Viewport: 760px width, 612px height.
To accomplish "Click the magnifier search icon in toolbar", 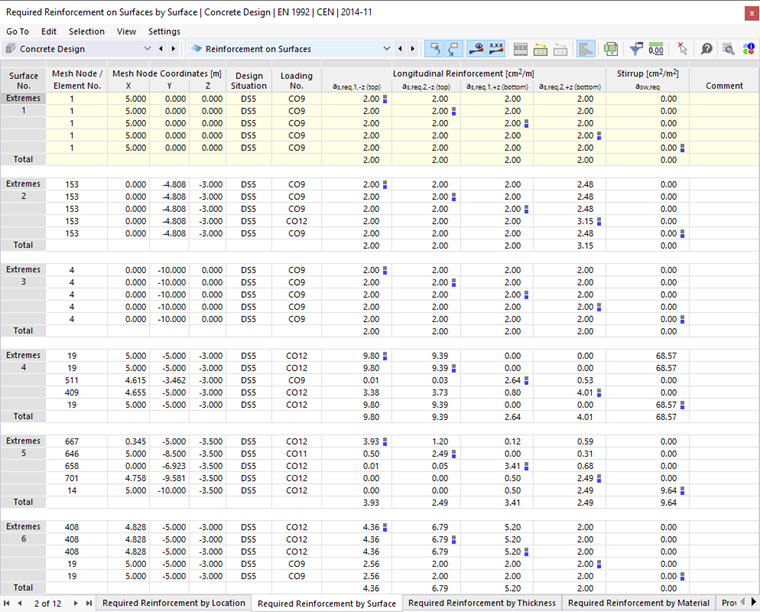I will pos(728,48).
